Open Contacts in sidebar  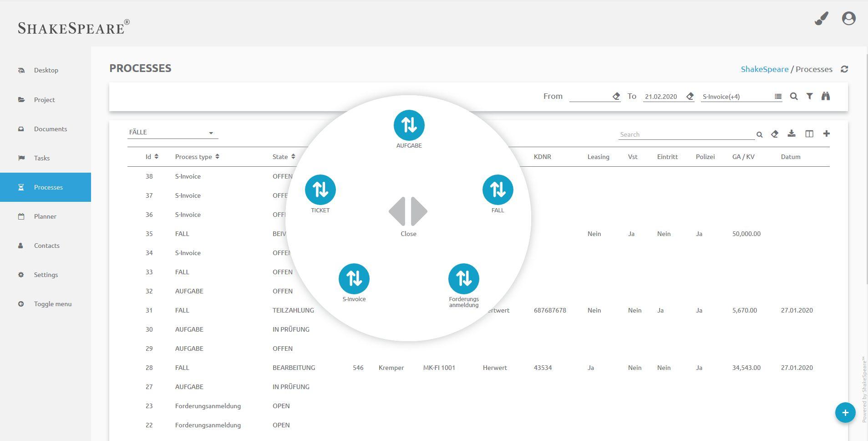pyautogui.click(x=46, y=246)
